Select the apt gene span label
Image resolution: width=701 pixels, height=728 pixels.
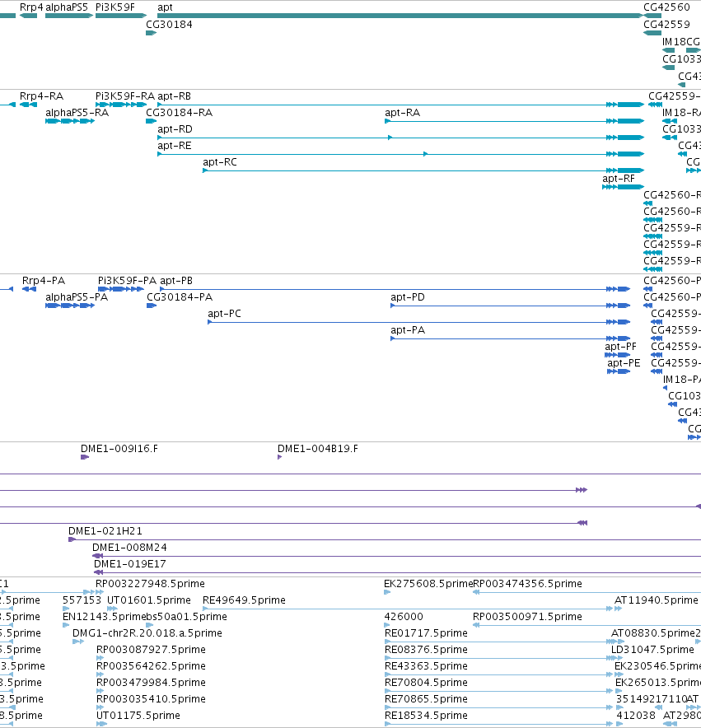pyautogui.click(x=165, y=7)
